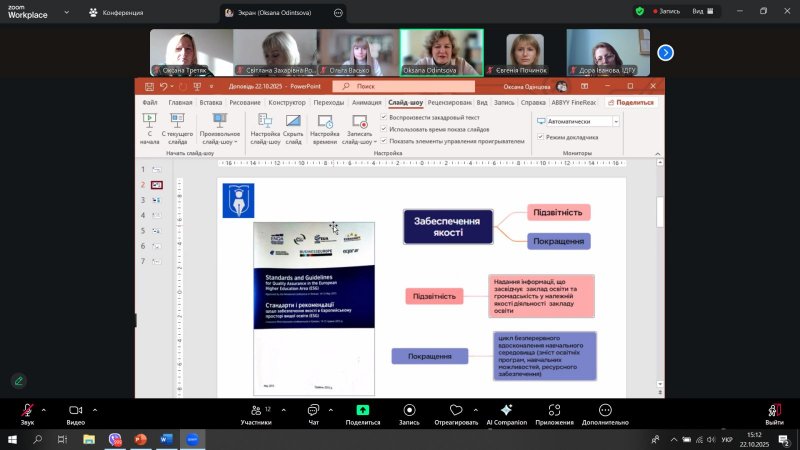Switch to the Анимация ribbon tab

tap(366, 102)
